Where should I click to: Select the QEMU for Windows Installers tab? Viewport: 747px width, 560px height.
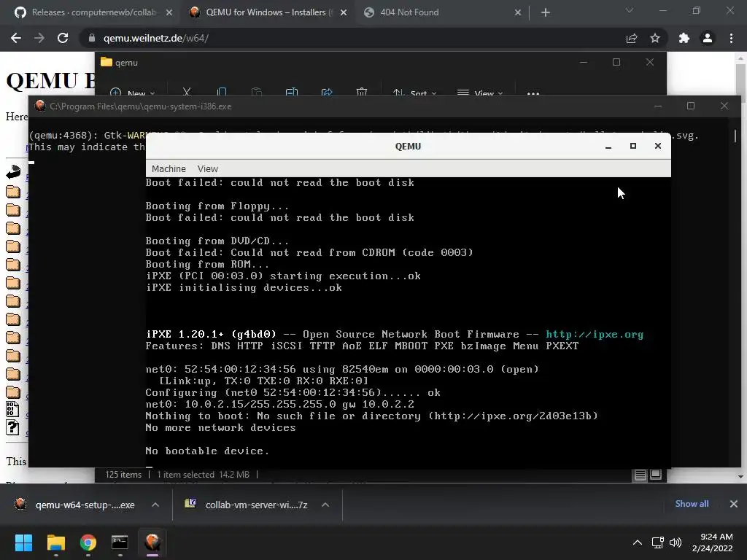pyautogui.click(x=269, y=12)
